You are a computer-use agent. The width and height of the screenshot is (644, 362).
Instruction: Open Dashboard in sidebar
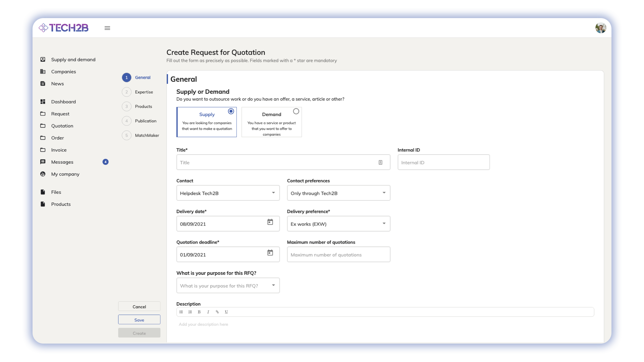pos(63,102)
